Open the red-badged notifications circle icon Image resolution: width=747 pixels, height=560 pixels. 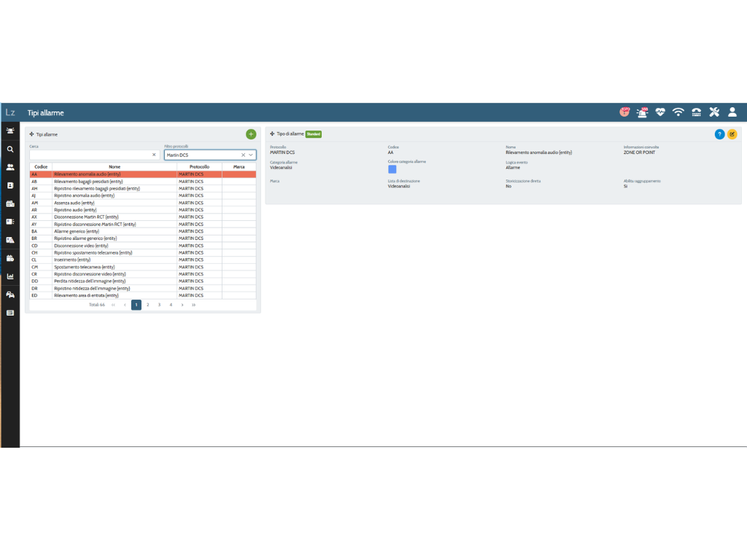624,112
